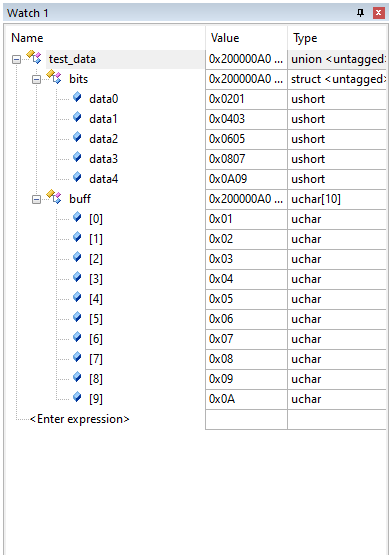Click the data0 member icon
This screenshot has height=555, width=389.
click(77, 97)
